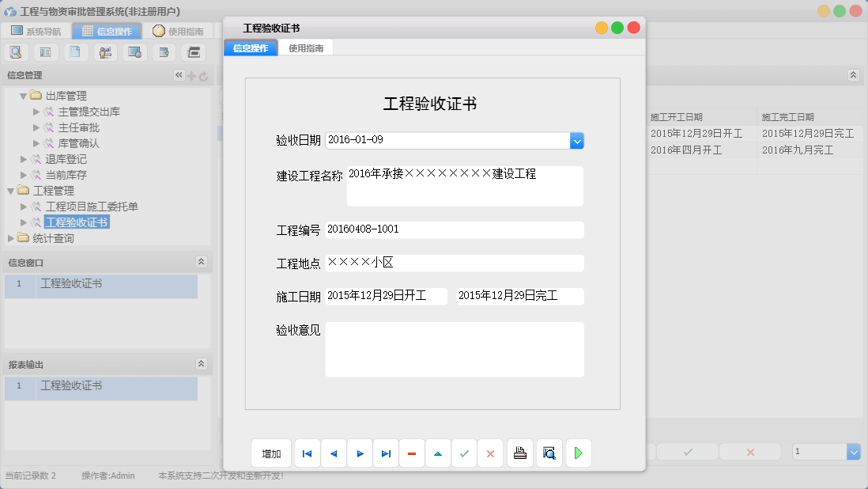Run the report with the green play icon
Viewport: 868px width, 489px height.
[578, 453]
